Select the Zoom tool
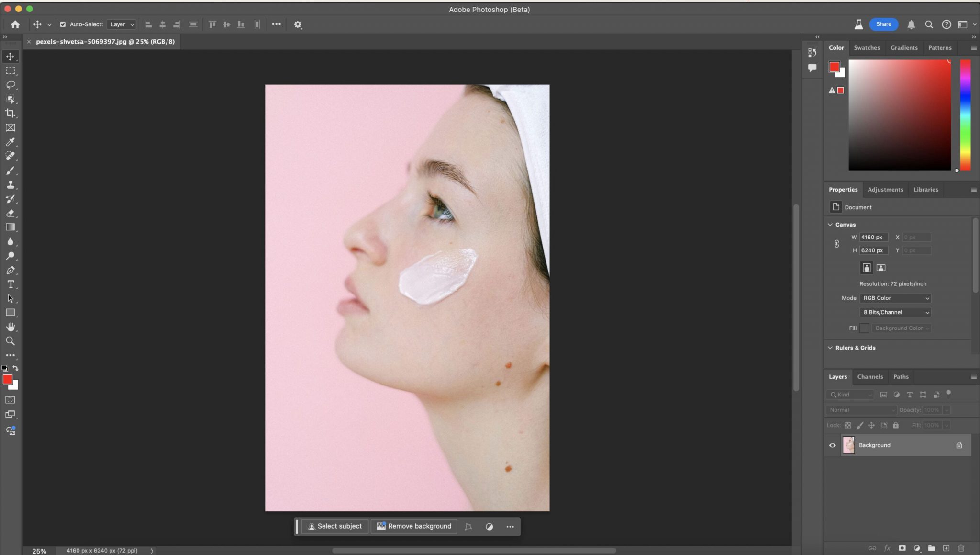980x555 pixels. click(11, 341)
